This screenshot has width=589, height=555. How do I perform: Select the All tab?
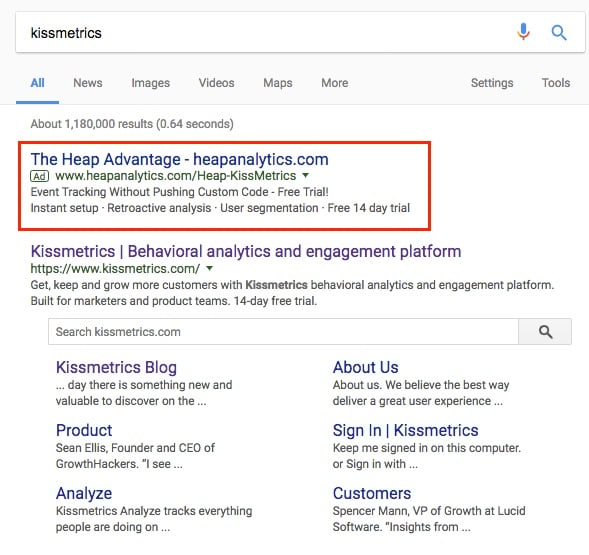(x=37, y=83)
